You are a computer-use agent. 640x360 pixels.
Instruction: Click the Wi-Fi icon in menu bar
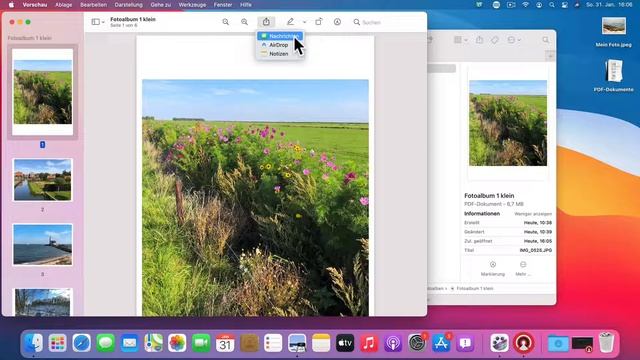click(x=525, y=5)
